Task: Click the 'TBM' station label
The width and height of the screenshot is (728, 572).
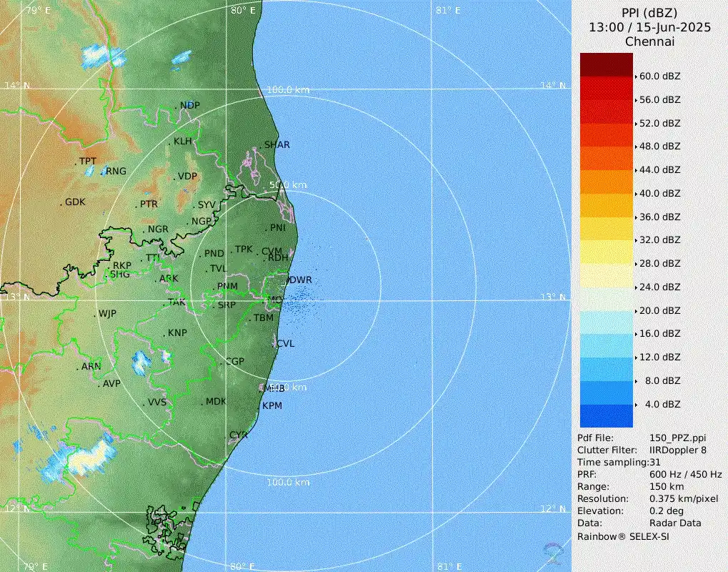Action: 263,318
